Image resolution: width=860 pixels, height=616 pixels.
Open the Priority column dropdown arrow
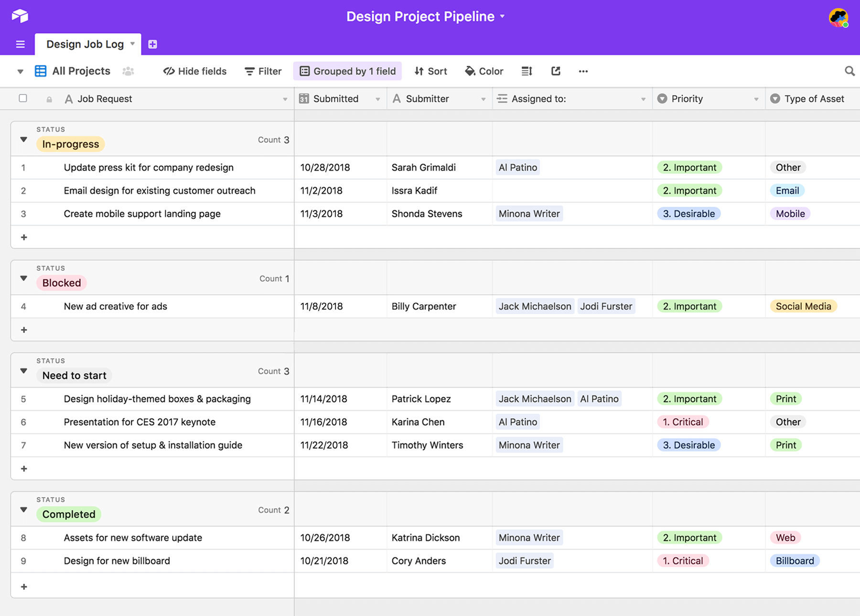coord(756,99)
